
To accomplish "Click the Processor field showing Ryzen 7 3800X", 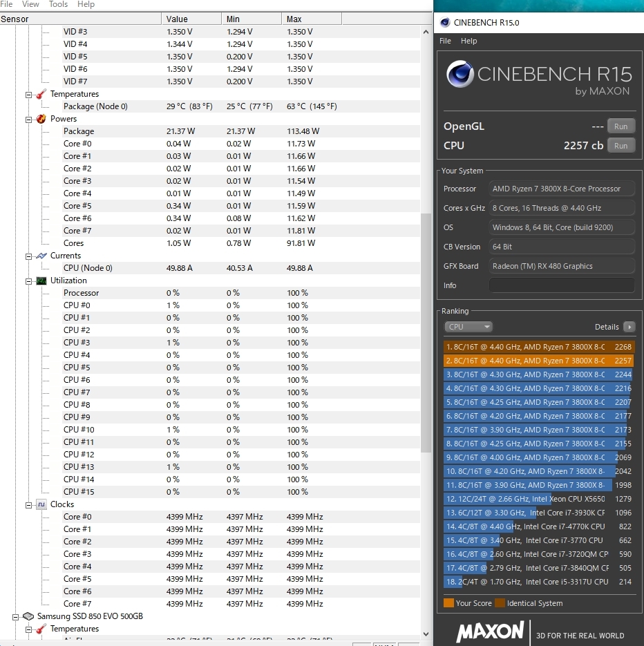I will (x=561, y=189).
